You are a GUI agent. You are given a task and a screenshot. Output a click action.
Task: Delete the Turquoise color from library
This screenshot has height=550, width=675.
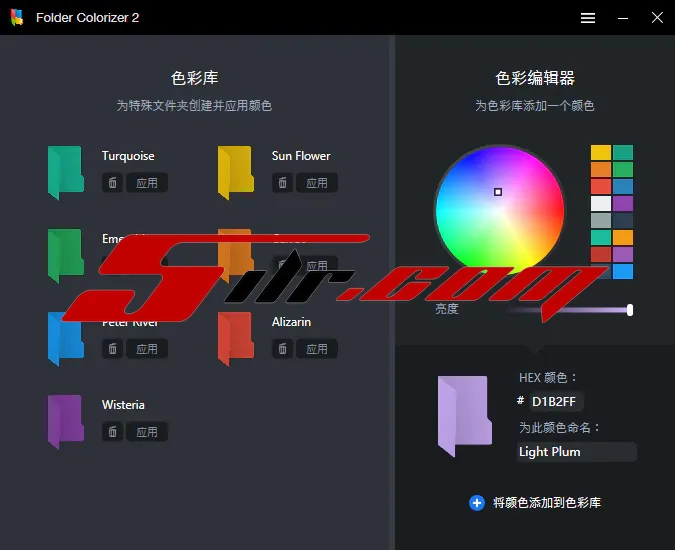[113, 183]
